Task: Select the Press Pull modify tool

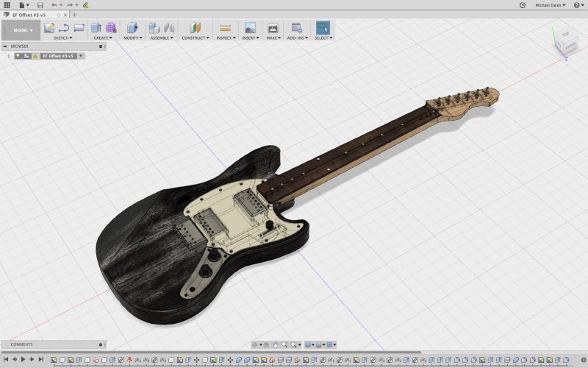Action: click(x=132, y=28)
